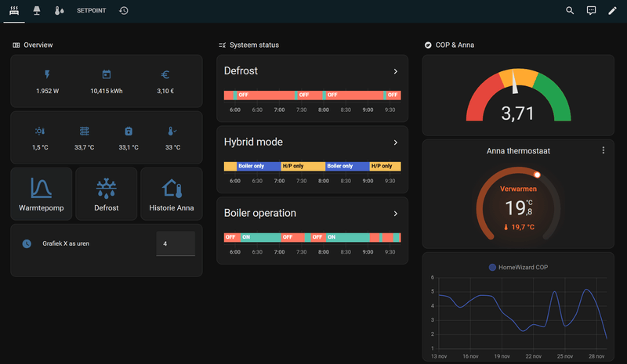Click the 1.952 W power value

tap(47, 91)
